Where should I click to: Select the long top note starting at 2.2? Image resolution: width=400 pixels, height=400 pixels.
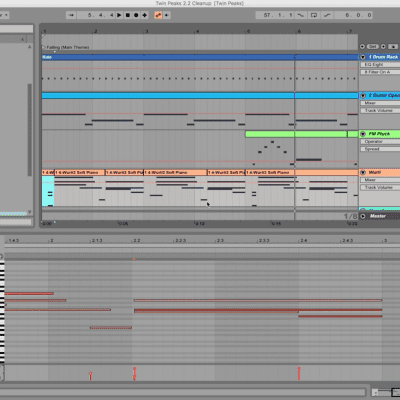[x=258, y=300]
